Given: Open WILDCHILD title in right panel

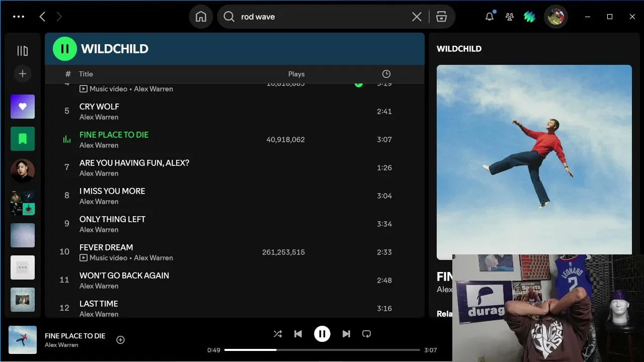Looking at the screenshot, I should (459, 49).
